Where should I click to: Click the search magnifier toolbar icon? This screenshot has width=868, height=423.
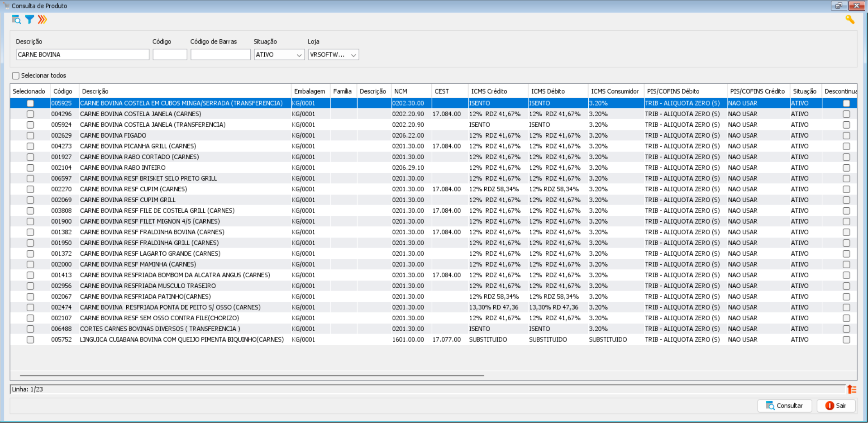[16, 19]
